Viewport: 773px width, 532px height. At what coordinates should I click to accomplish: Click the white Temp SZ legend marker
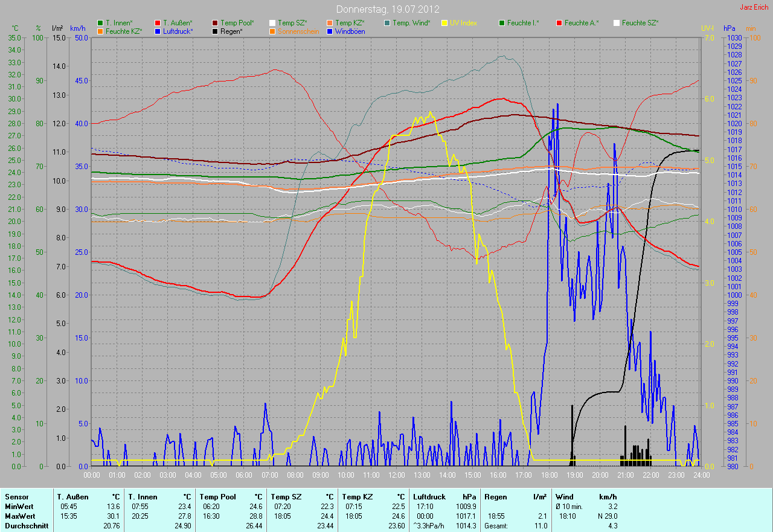click(x=272, y=23)
